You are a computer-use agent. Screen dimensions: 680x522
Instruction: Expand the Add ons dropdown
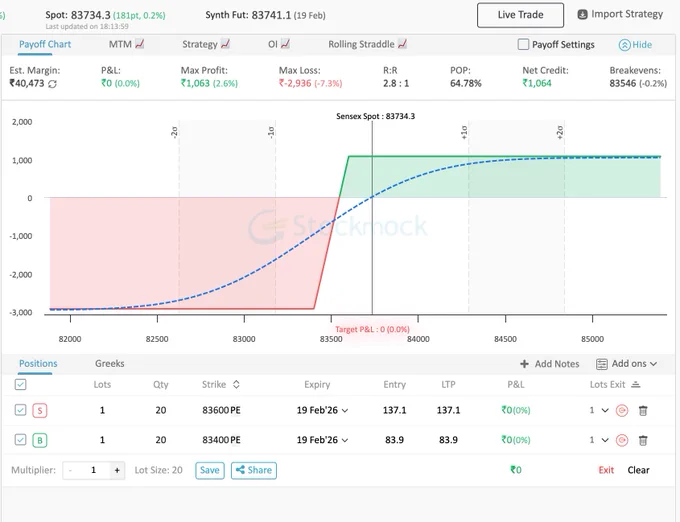click(x=627, y=364)
